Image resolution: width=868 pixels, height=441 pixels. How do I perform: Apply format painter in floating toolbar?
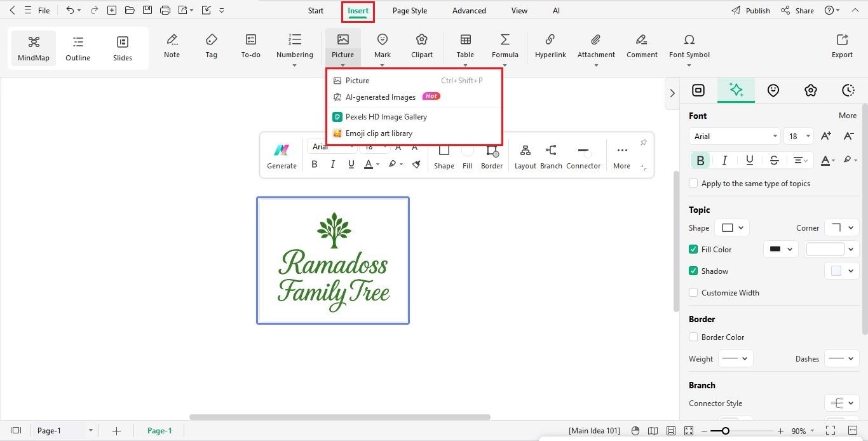click(416, 164)
